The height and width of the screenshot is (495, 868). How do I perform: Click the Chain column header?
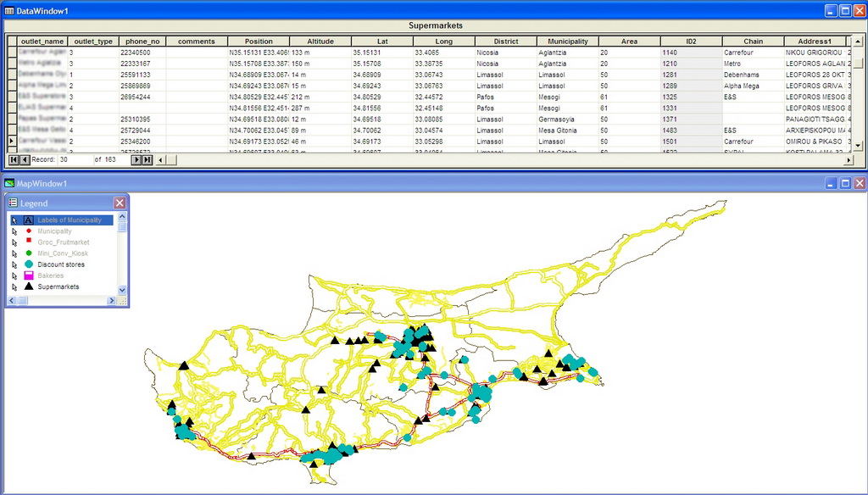point(753,42)
